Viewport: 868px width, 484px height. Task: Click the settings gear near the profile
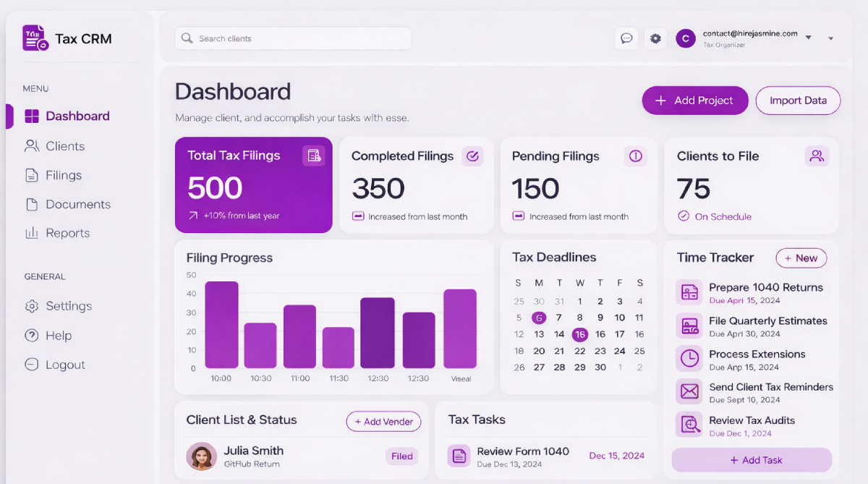click(x=655, y=38)
